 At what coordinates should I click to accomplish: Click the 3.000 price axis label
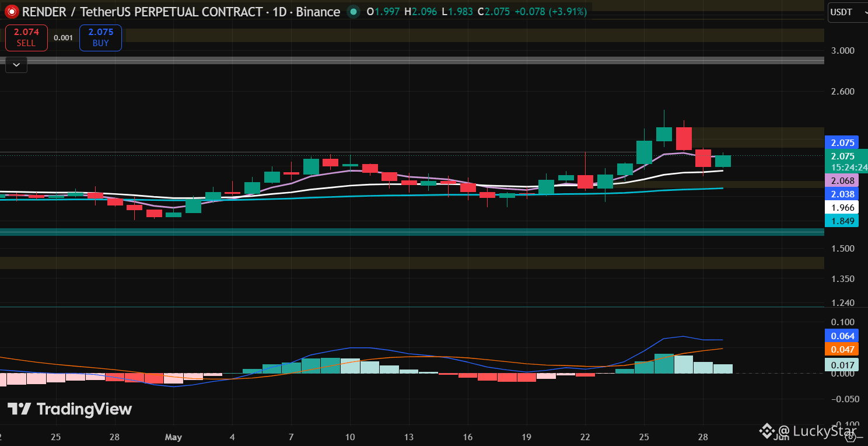tap(842, 51)
